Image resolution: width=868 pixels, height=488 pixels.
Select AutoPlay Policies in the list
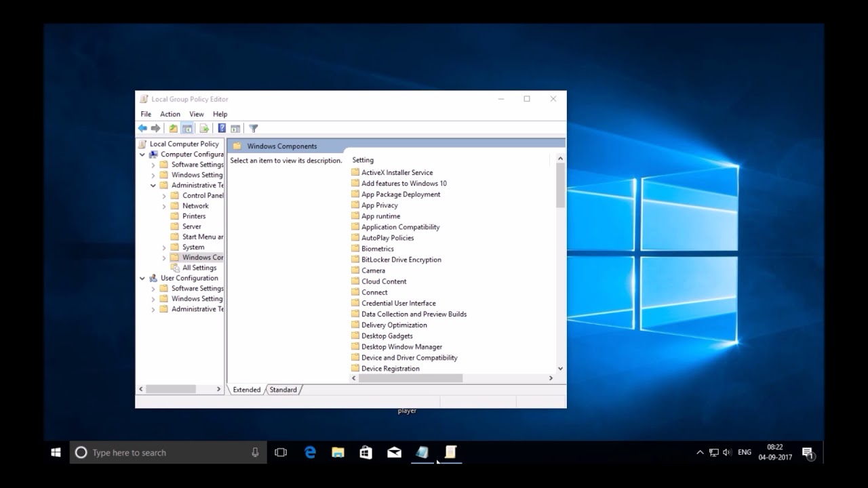(387, 237)
